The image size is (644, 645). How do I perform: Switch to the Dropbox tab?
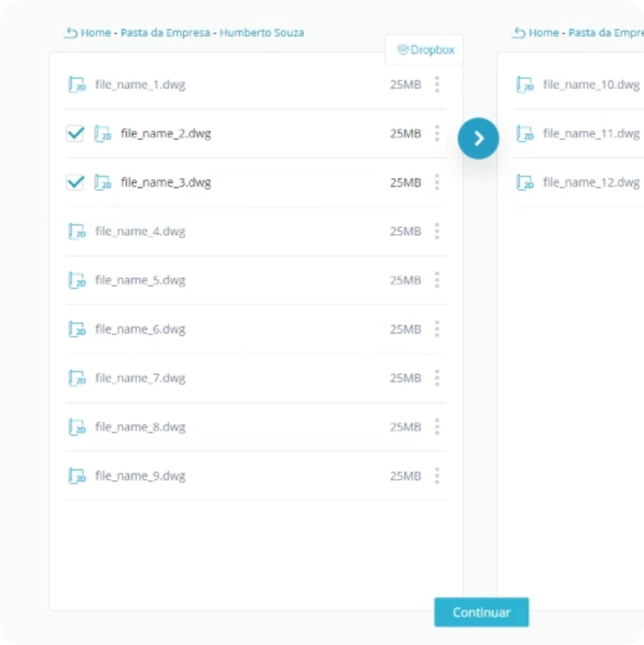tap(425, 50)
